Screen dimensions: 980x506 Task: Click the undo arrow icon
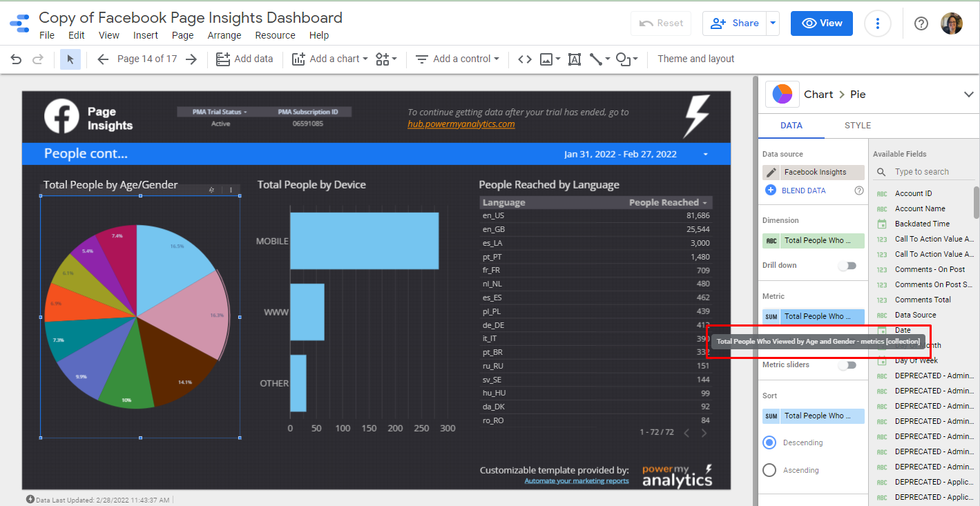click(x=16, y=59)
